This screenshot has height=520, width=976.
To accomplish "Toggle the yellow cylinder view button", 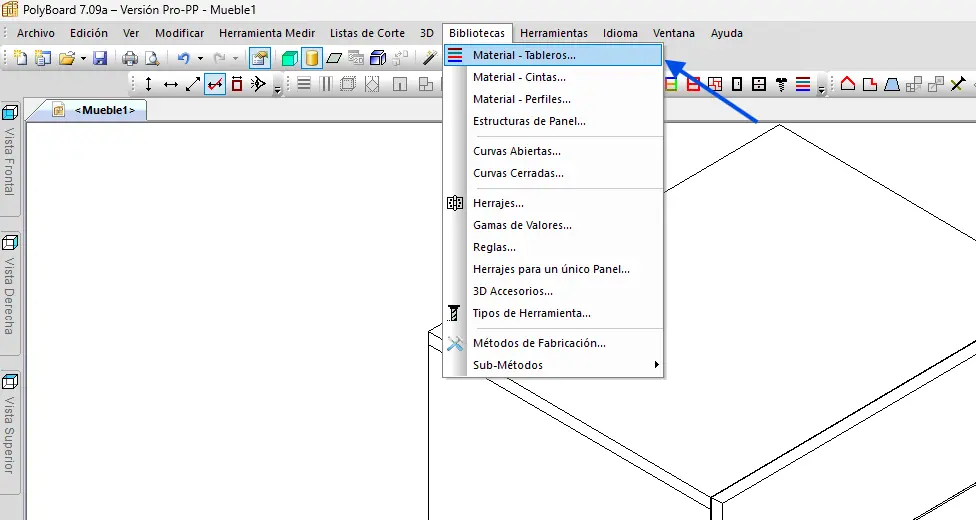I will [x=312, y=58].
